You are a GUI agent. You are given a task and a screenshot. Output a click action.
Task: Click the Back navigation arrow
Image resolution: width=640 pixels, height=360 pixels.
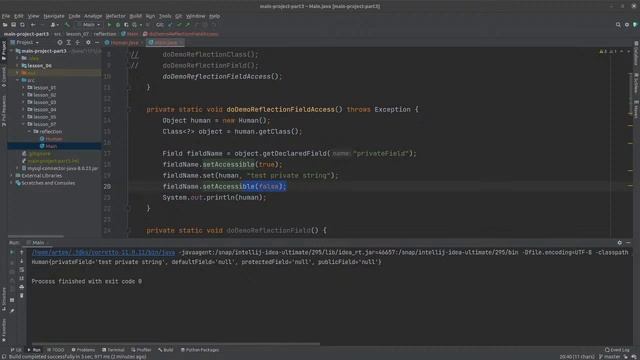coord(33,25)
